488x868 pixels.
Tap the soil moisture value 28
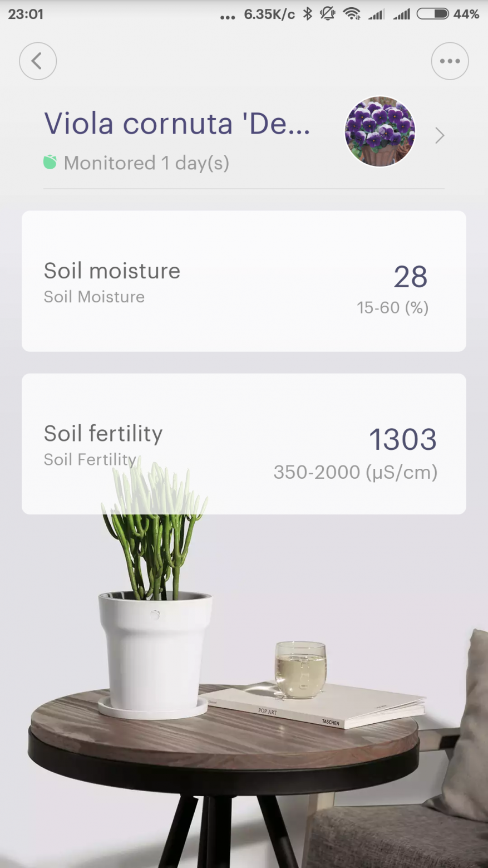pos(411,277)
